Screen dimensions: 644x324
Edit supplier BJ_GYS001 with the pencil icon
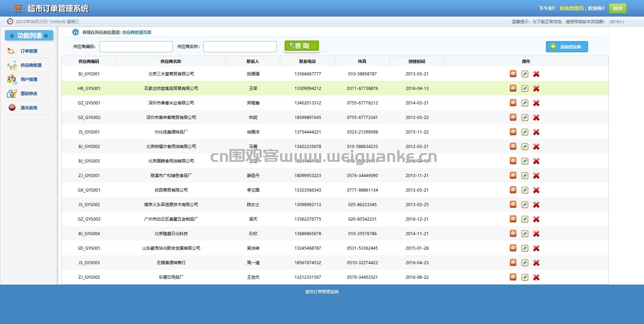pos(525,74)
